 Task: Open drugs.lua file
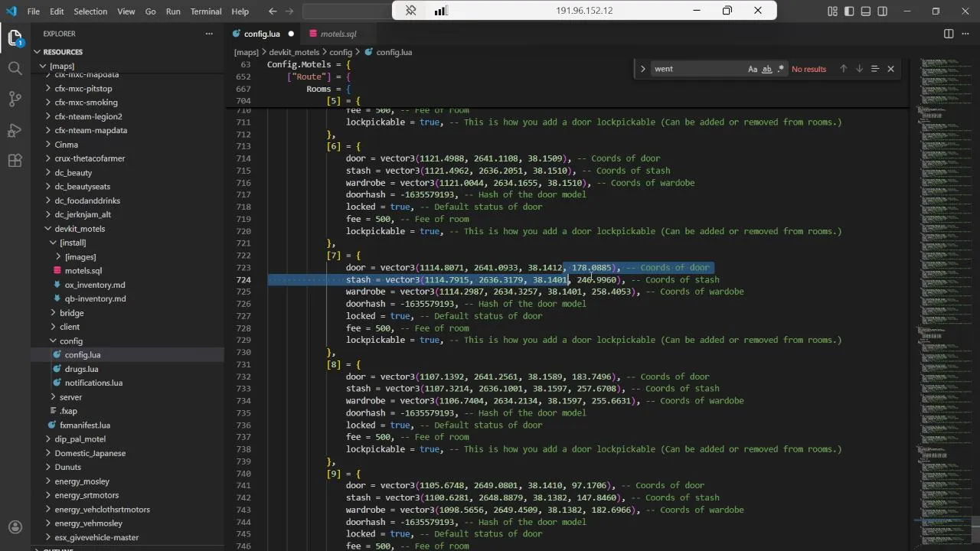tap(127, 369)
